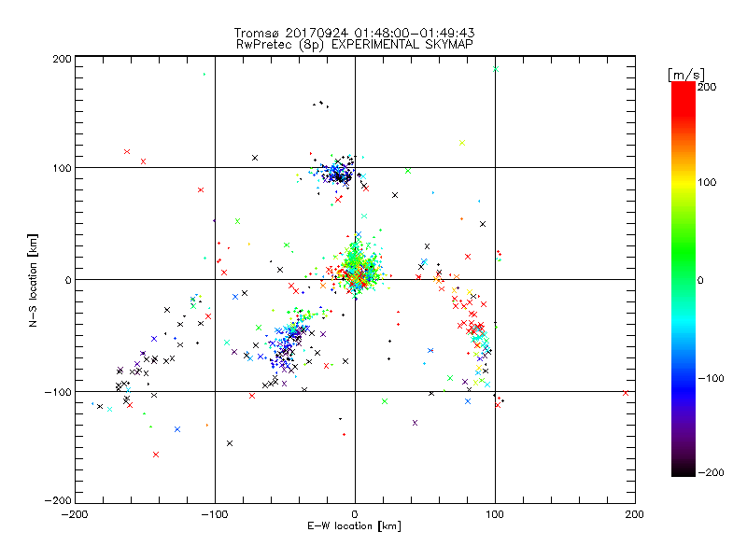Click the '-100' tick label on the N-S axis
The height and width of the screenshot is (560, 747).
pyautogui.click(x=58, y=392)
